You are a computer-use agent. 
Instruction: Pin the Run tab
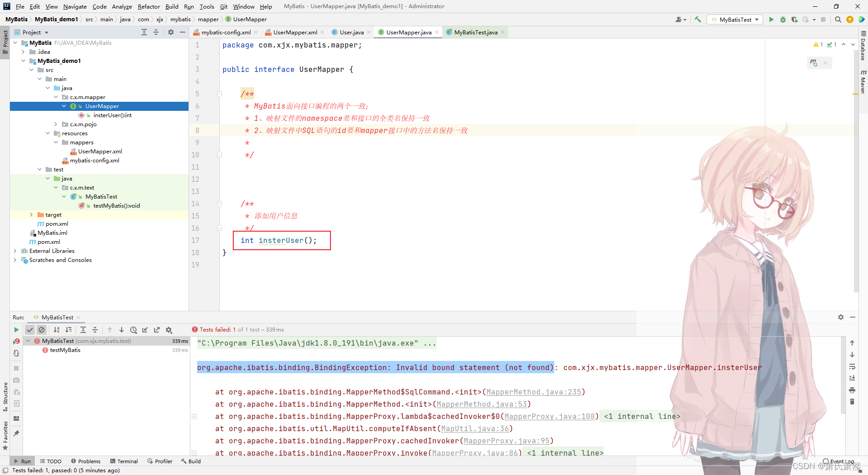[x=16, y=433]
